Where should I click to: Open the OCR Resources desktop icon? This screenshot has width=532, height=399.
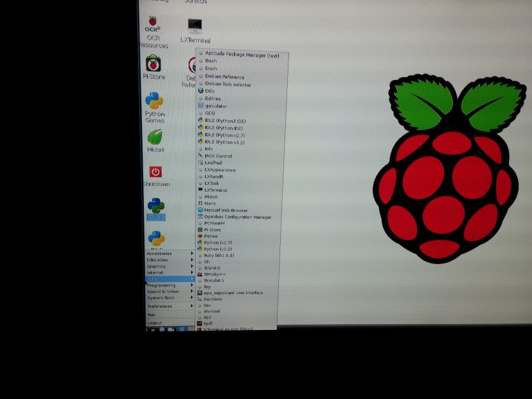tap(153, 32)
